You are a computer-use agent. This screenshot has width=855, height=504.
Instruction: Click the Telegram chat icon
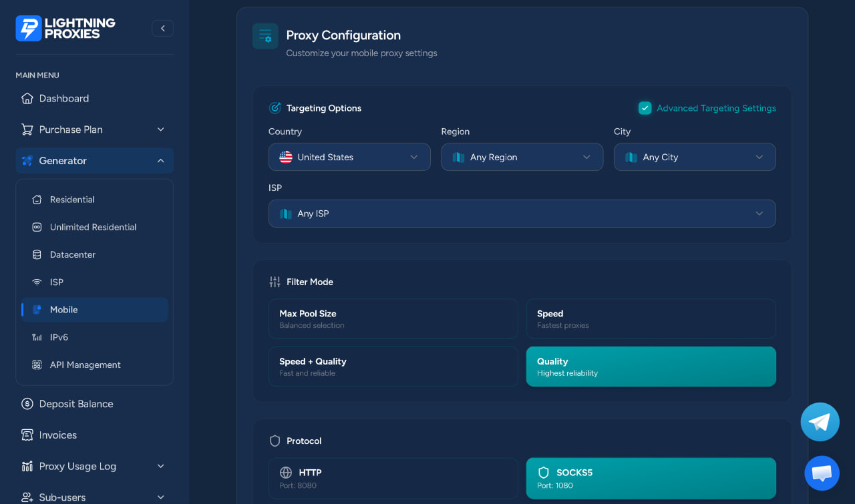[x=820, y=422]
